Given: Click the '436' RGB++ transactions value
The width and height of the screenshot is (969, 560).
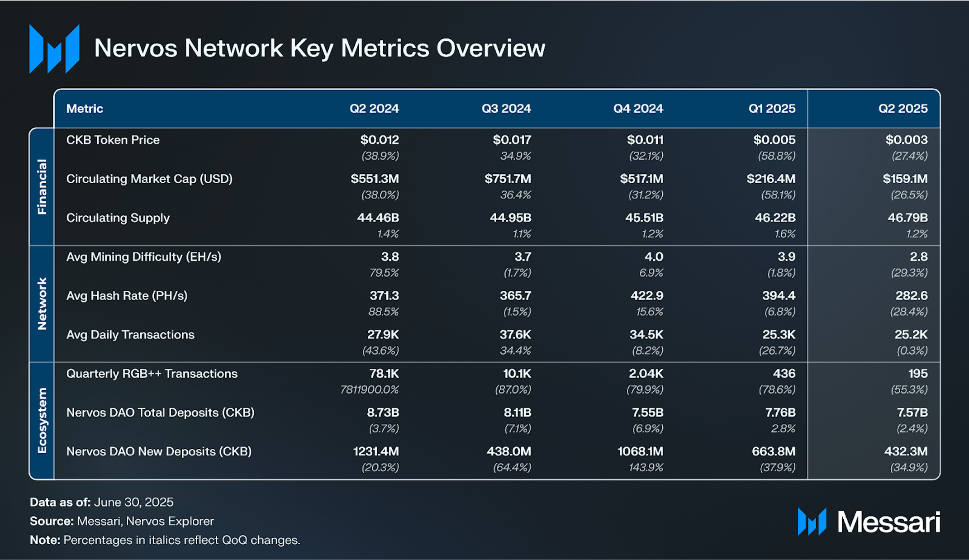Looking at the screenshot, I should tap(784, 374).
